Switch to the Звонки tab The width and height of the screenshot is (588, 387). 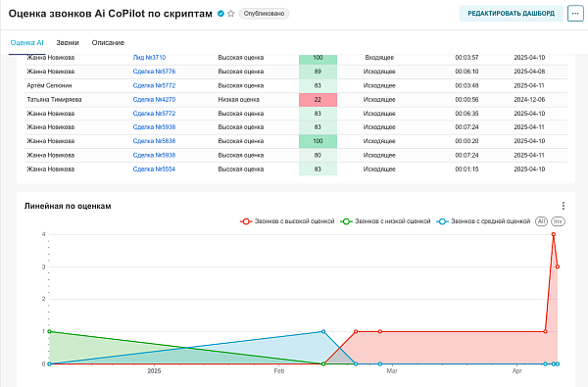coord(68,42)
